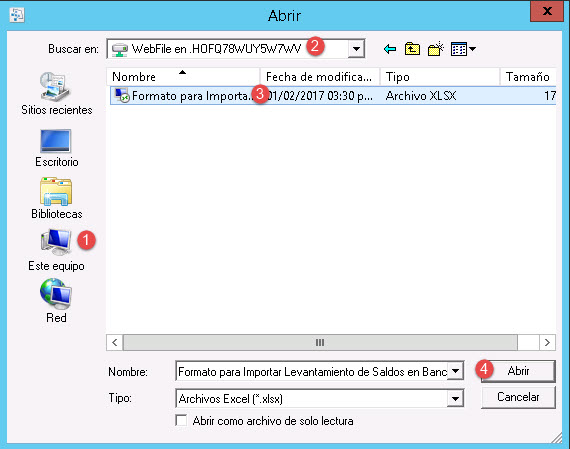
Task: Open Bibliotecas from the places bar
Action: (56, 198)
